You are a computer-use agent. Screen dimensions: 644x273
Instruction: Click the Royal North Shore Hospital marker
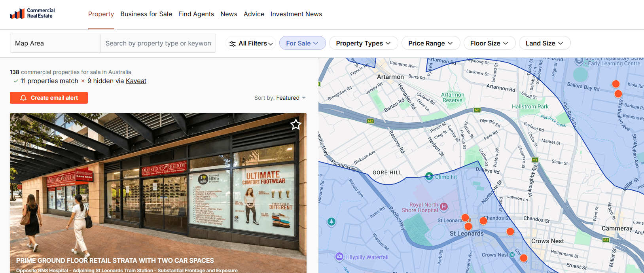pyautogui.click(x=444, y=206)
